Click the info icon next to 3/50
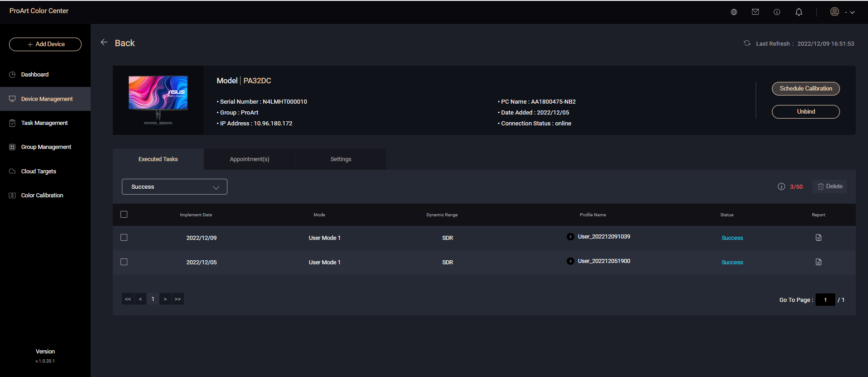 pyautogui.click(x=781, y=186)
